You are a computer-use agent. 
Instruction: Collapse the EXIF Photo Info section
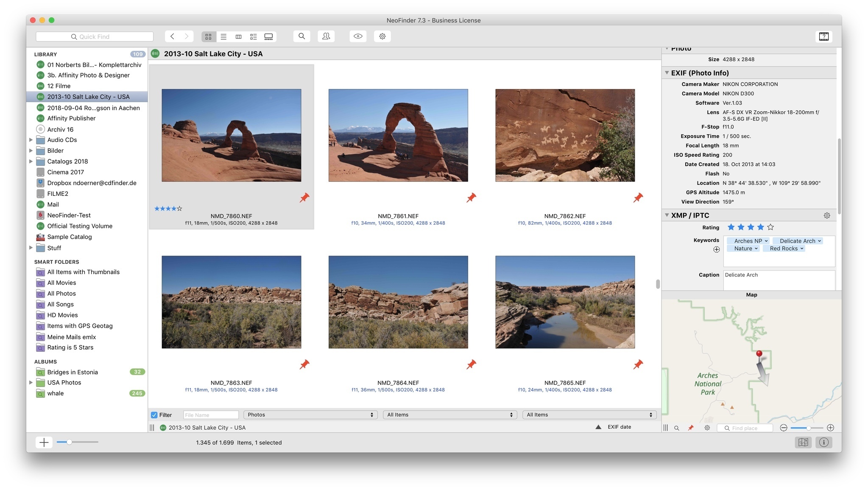[x=667, y=73]
